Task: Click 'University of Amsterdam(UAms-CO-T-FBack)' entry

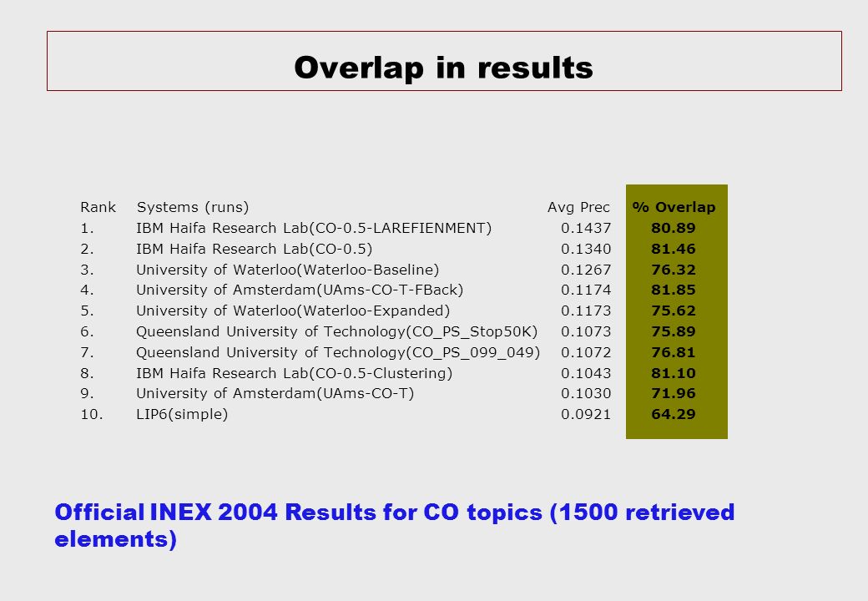Action: click(x=300, y=290)
